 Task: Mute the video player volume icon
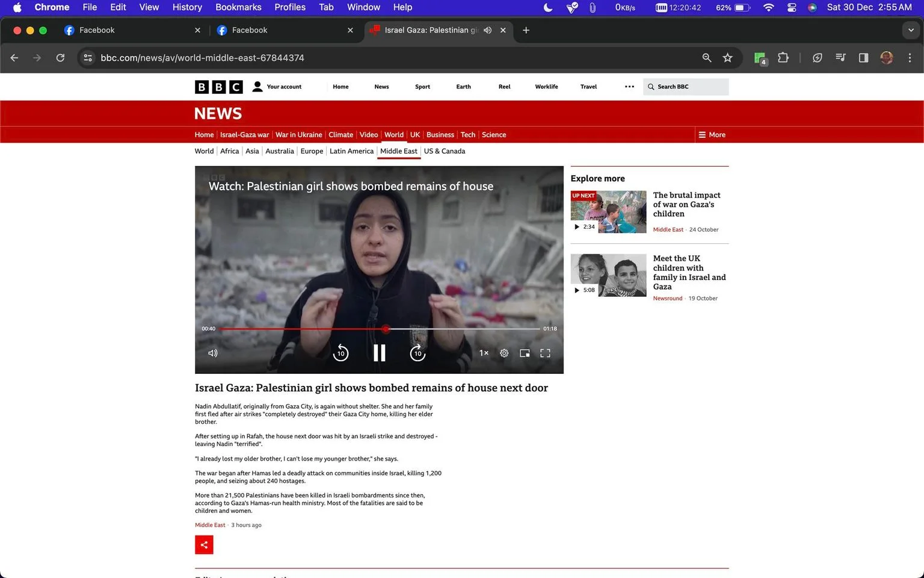212,353
